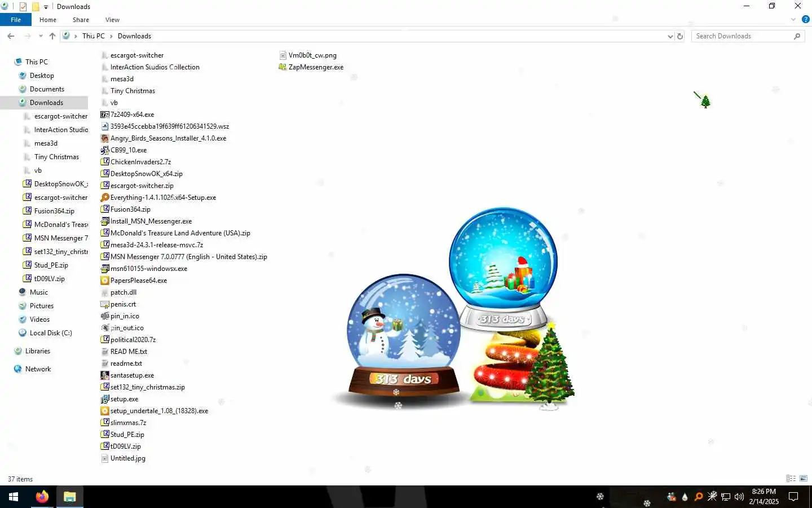Open Pictures in navigation pane
812x508 pixels.
pos(41,306)
